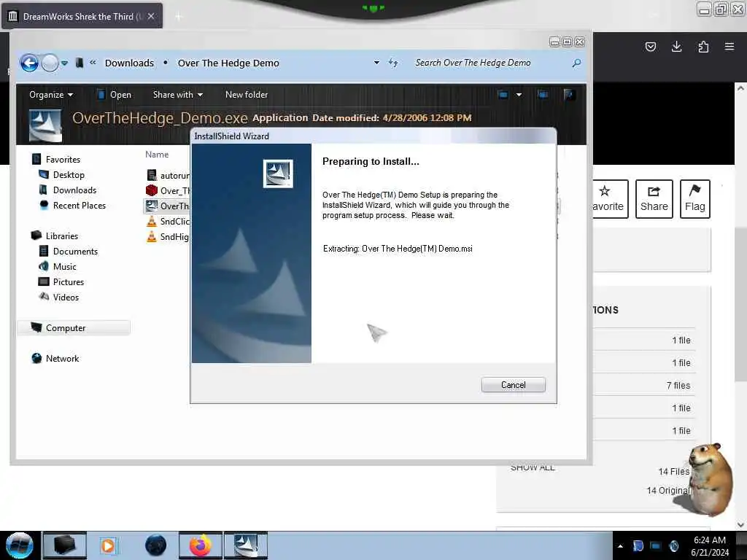Image resolution: width=747 pixels, height=560 pixels.
Task: Click the Flag button on web page
Action: tap(695, 199)
